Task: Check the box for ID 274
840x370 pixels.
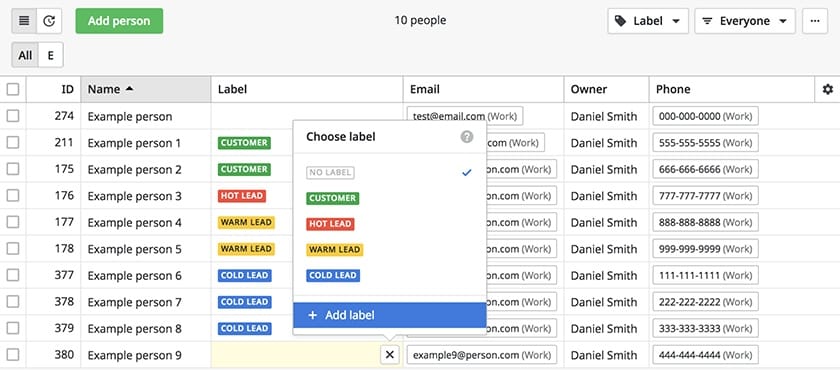Action: (13, 116)
